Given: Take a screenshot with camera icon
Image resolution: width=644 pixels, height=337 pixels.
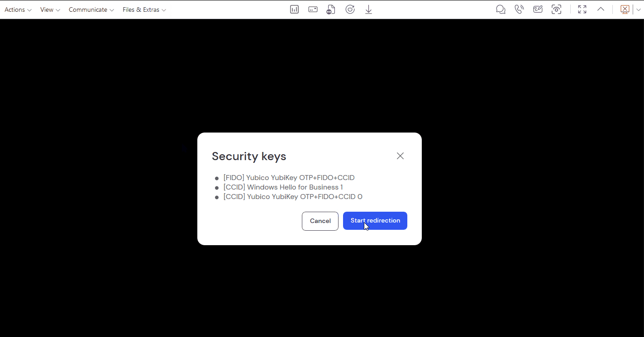Looking at the screenshot, I should pyautogui.click(x=556, y=9).
